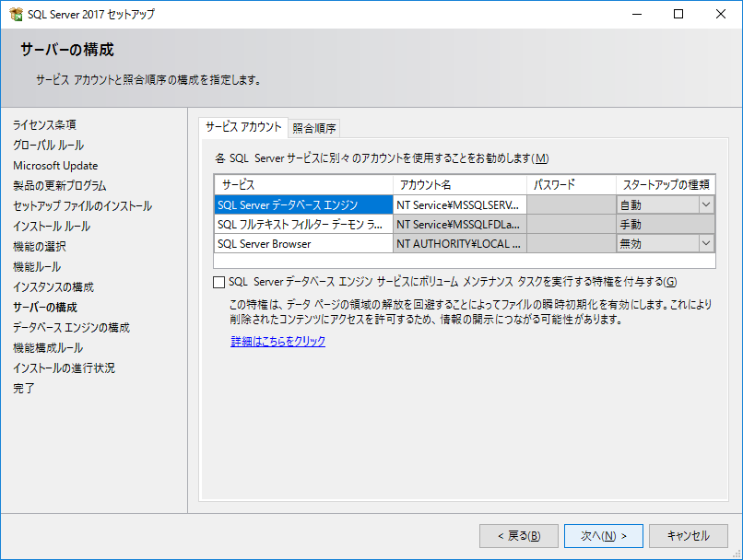The image size is (743, 560).
Task: Select the SQL フルテキスト フィルター デーモン service row
Action: point(303,225)
